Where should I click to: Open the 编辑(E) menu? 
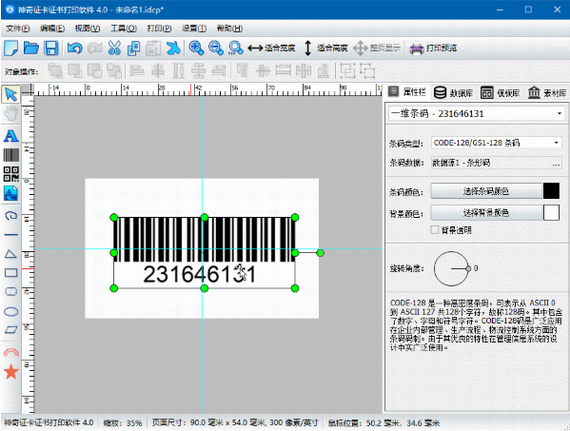point(52,28)
